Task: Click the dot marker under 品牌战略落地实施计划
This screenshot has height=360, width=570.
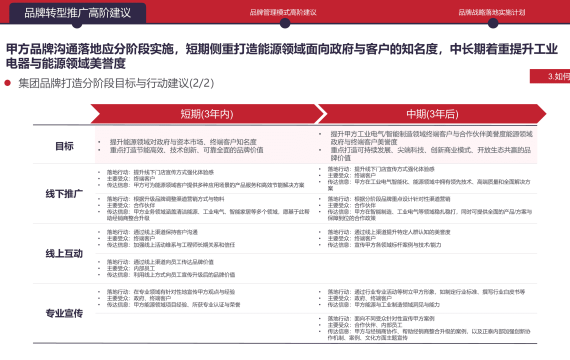Action: (x=493, y=23)
